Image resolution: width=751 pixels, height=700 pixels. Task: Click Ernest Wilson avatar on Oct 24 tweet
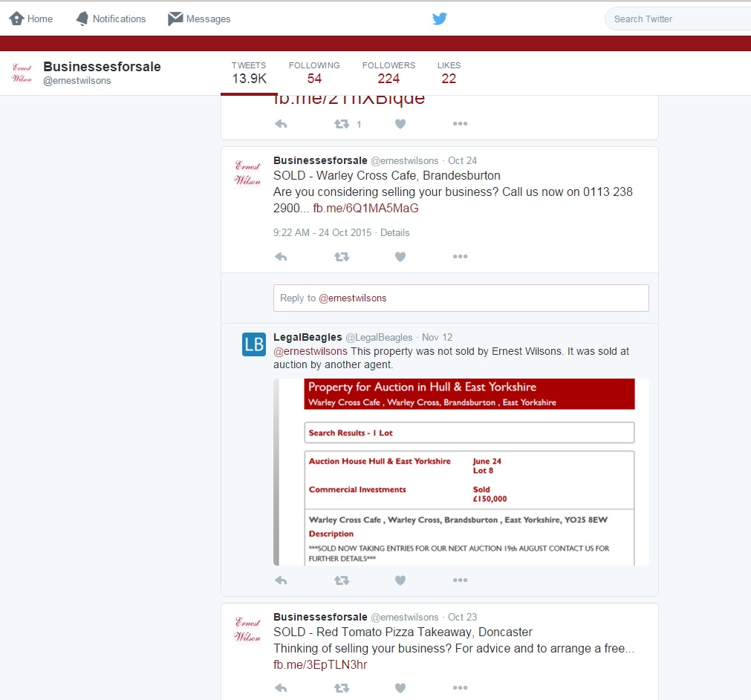(247, 173)
